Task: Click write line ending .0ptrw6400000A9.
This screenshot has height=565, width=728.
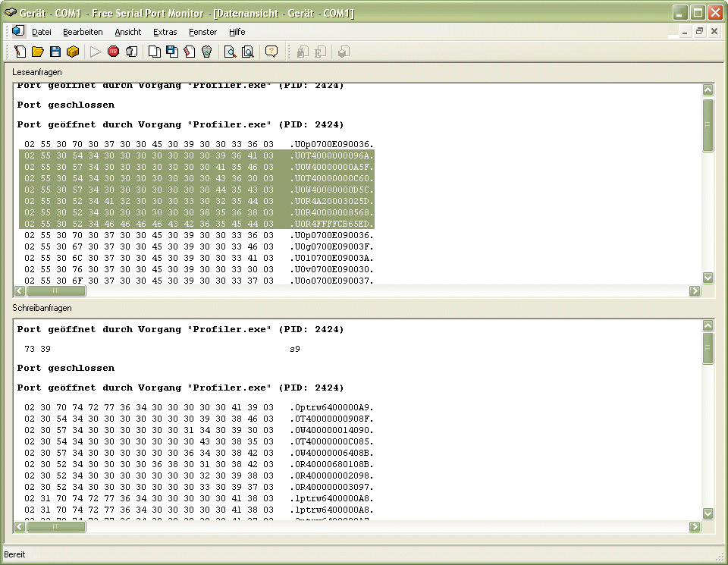Action: click(x=199, y=407)
